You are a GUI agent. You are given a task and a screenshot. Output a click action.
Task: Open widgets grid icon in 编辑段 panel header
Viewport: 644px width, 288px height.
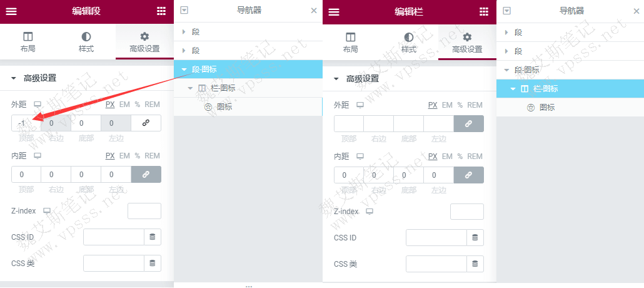click(161, 11)
